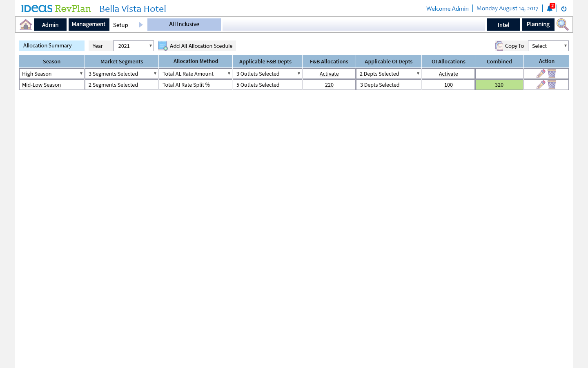This screenshot has height=368, width=588.
Task: Delete the High Season row via trash
Action: coord(552,74)
